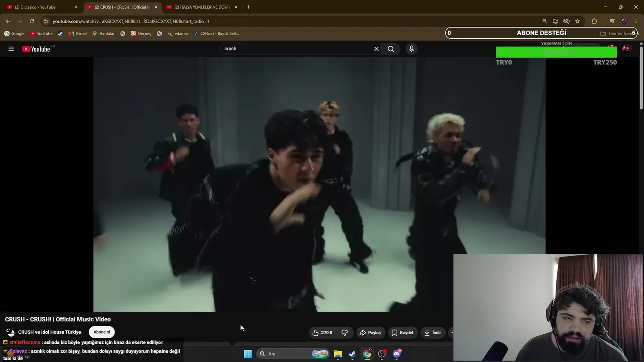Close the 'CRUSH - CRUSH!' tab
The height and width of the screenshot is (362, 644).
pos(156,7)
